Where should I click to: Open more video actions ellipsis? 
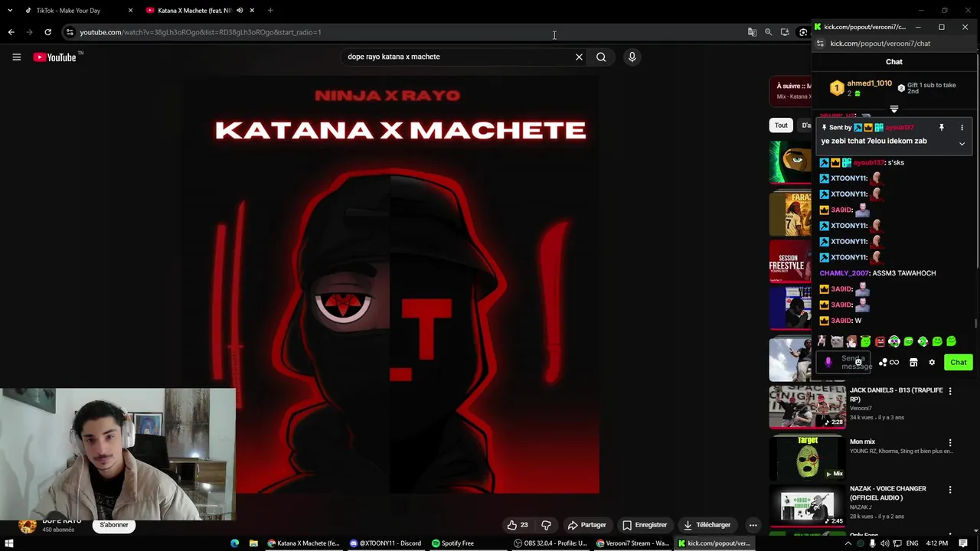tap(753, 525)
